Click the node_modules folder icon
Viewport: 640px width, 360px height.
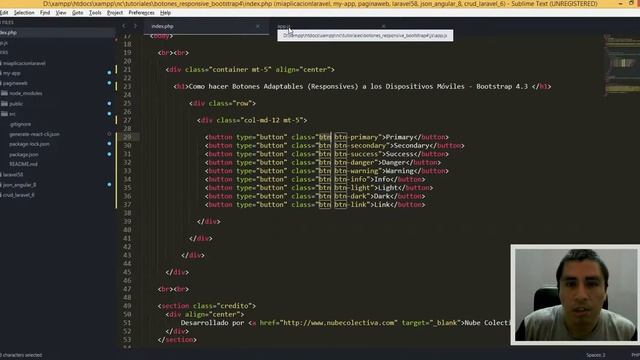point(4,93)
